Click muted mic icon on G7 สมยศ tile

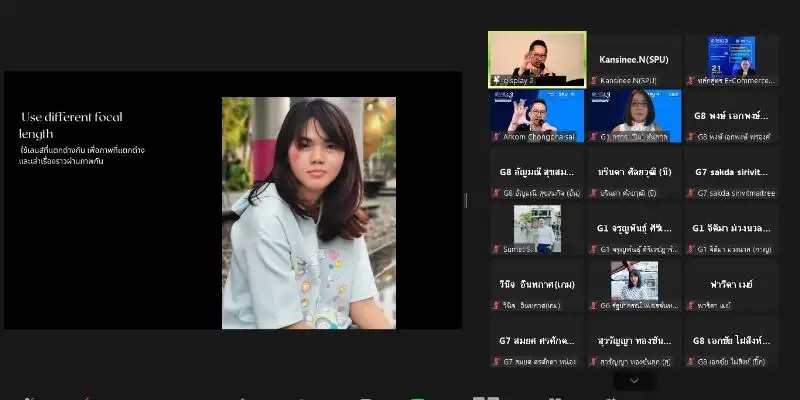coord(494,361)
